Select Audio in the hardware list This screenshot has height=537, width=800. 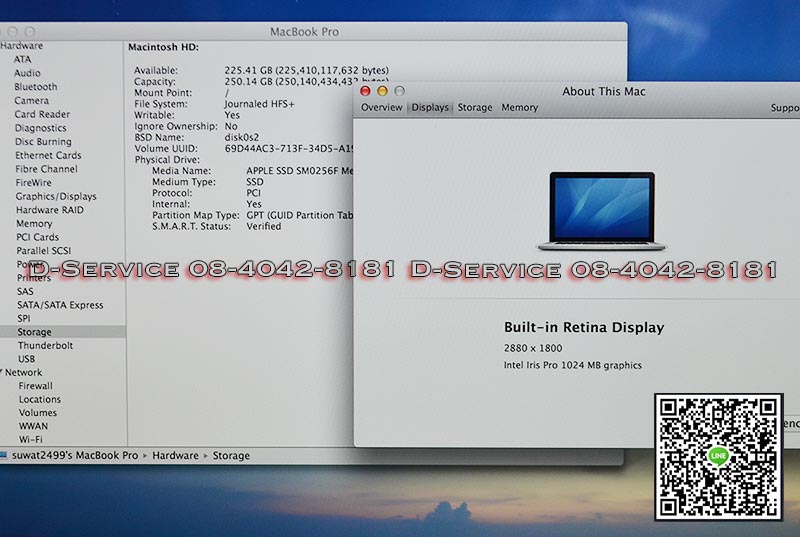(x=27, y=73)
